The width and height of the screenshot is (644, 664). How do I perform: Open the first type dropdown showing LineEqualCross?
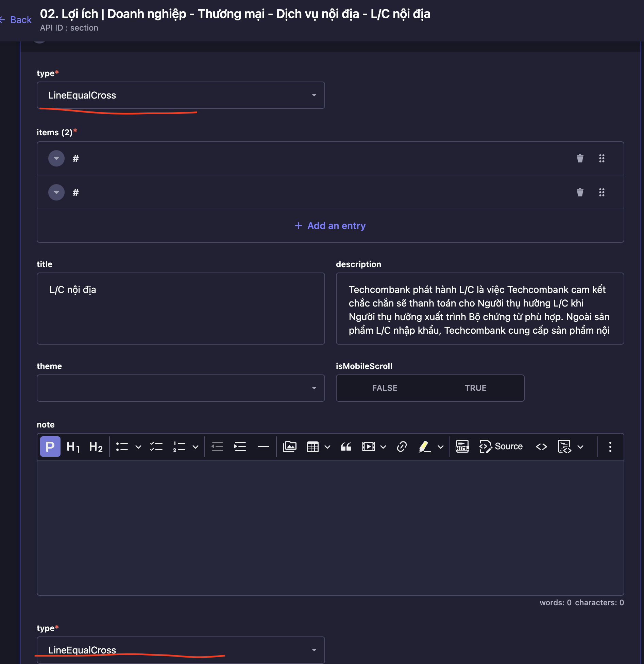pyautogui.click(x=180, y=95)
